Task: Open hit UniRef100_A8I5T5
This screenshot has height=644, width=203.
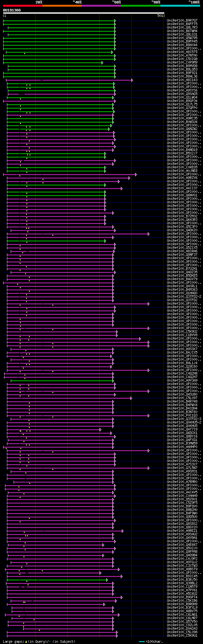Action: (182, 52)
